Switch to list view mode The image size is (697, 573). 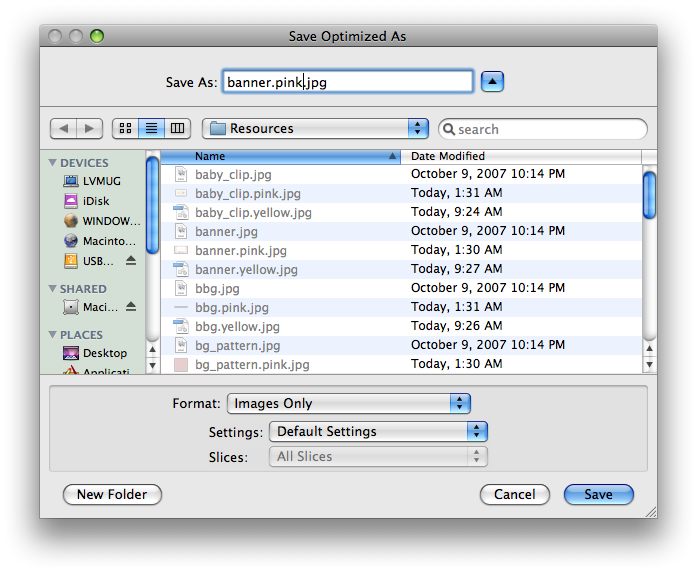click(x=152, y=129)
